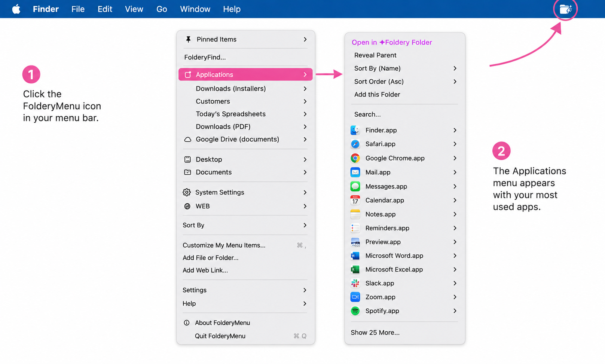
Task: Open the File menu in menu bar
Action: pos(78,9)
